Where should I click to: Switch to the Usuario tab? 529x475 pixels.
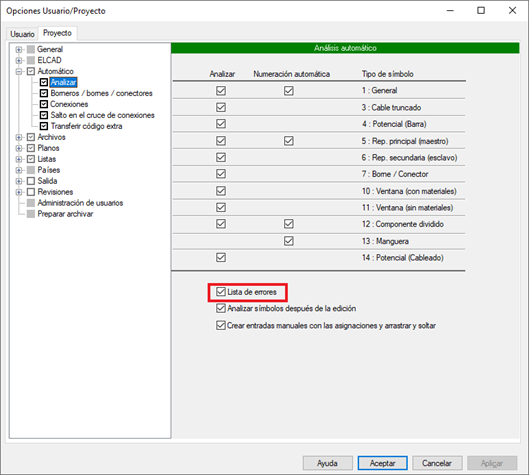[22, 34]
